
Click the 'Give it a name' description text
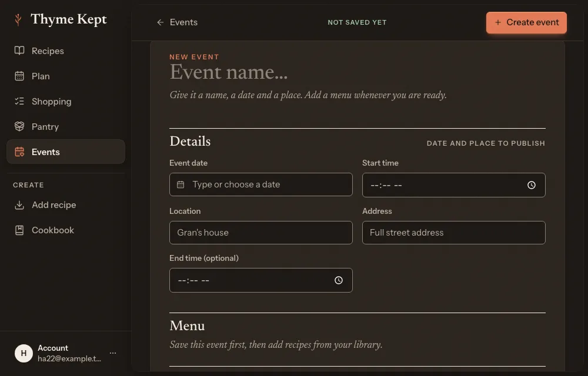tap(308, 95)
